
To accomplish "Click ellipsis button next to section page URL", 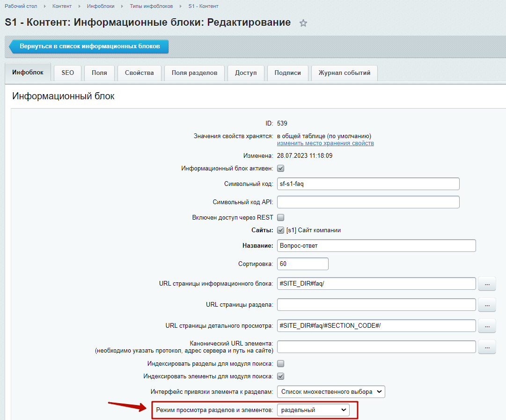I will (x=486, y=305).
